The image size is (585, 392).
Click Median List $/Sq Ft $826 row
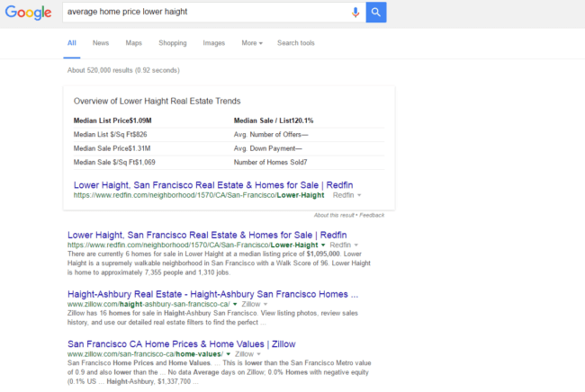coord(110,134)
